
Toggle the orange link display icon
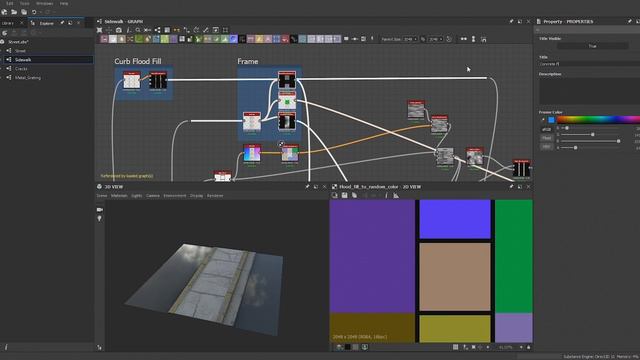click(177, 30)
